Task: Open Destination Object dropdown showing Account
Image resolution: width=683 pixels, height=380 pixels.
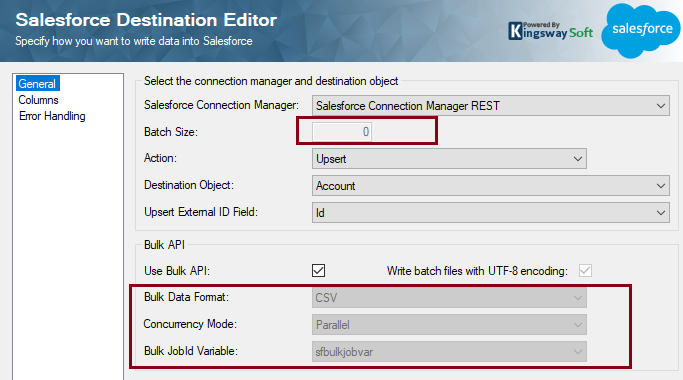Action: [x=490, y=186]
